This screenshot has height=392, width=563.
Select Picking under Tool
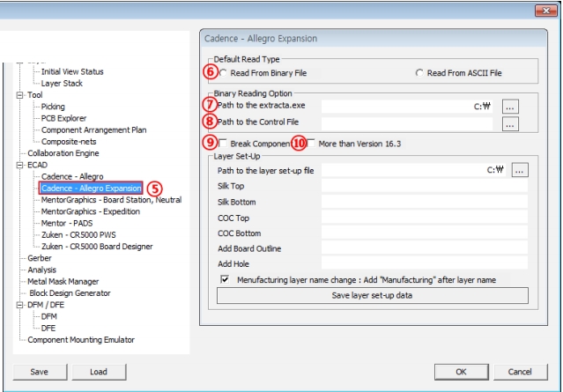(53, 107)
